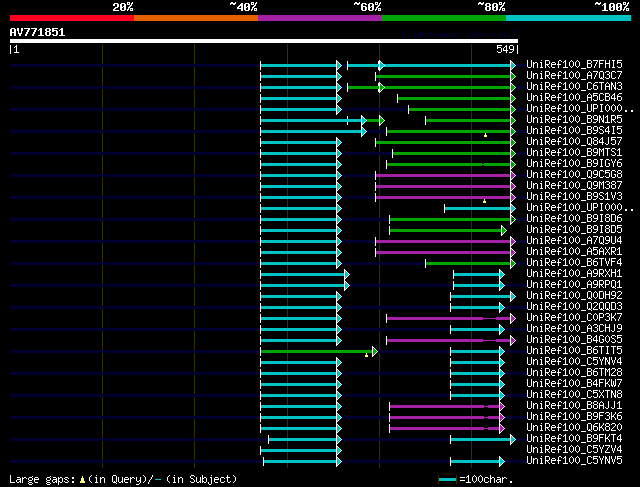Viewport: 640px width, 487px height.
Task: Select the UniRef100_B6TVF4 label
Action: tap(574, 262)
